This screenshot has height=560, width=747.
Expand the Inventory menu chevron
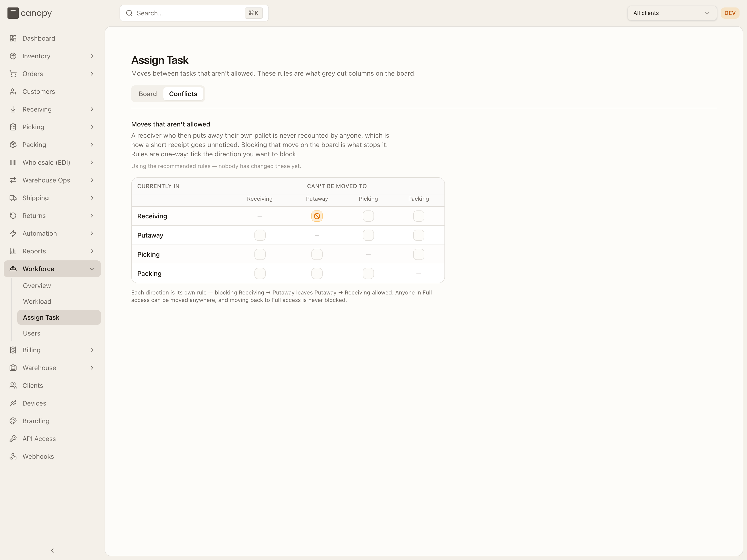tap(92, 56)
